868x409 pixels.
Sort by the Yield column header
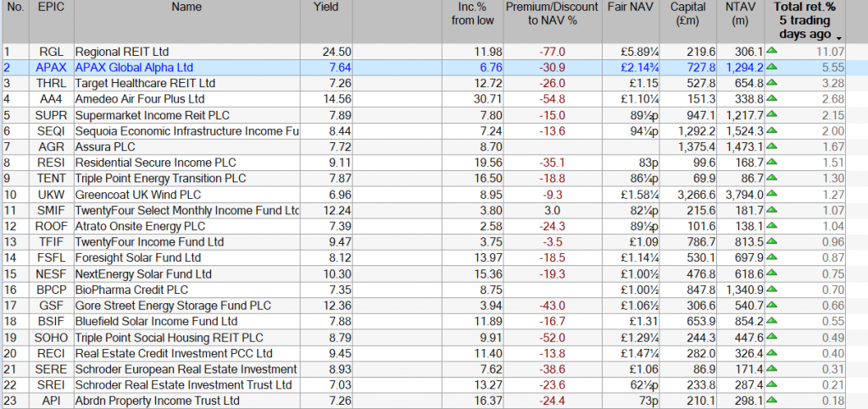point(325,21)
